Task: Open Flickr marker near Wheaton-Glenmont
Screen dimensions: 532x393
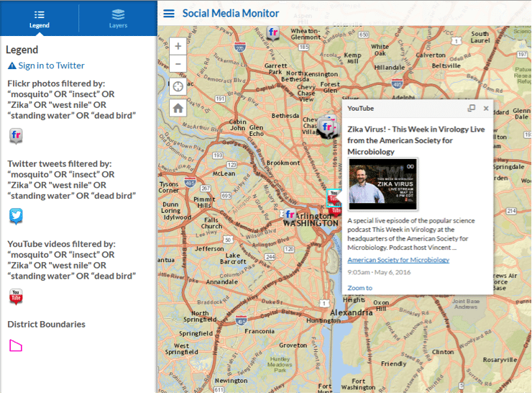Action: (x=272, y=33)
